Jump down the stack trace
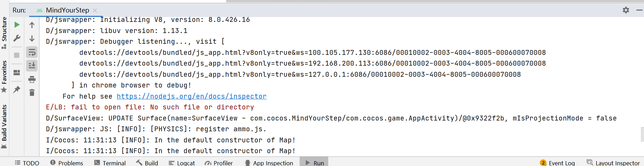644x166 pixels. click(32, 39)
